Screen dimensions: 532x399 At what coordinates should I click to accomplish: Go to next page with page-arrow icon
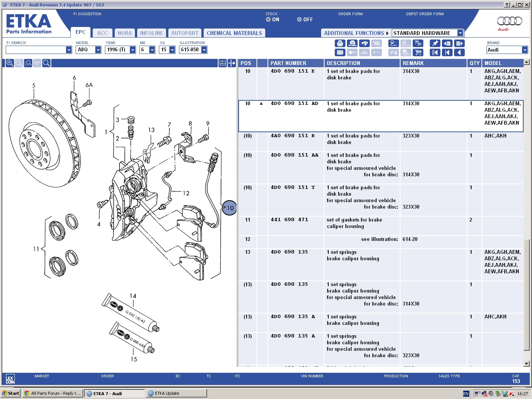click(459, 43)
